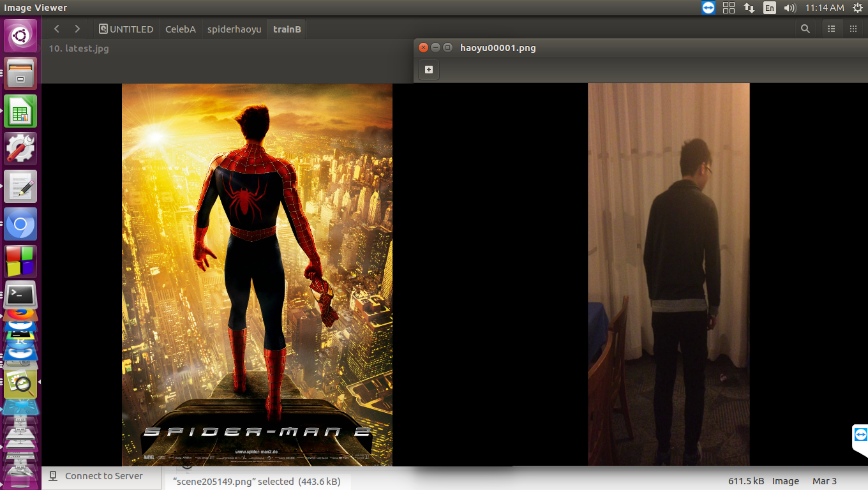Open the sound volume indicator
Image resolution: width=868 pixels, height=490 pixels.
pos(789,8)
